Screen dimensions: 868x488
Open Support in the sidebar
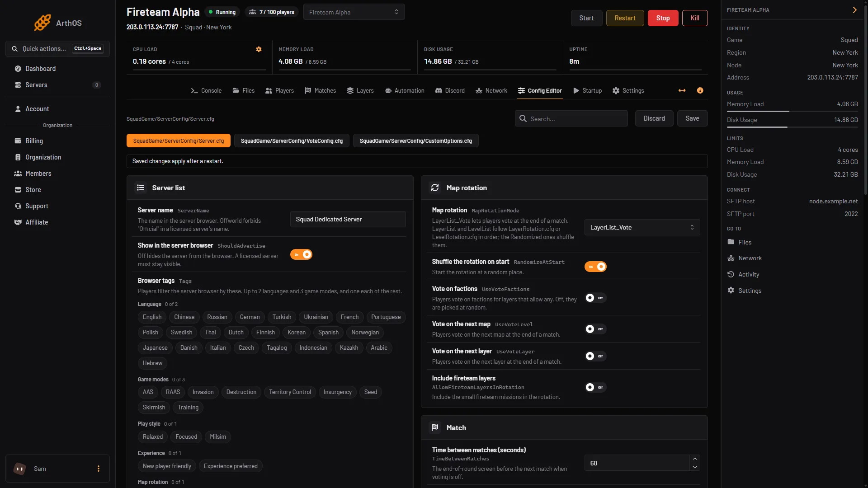[57, 206]
